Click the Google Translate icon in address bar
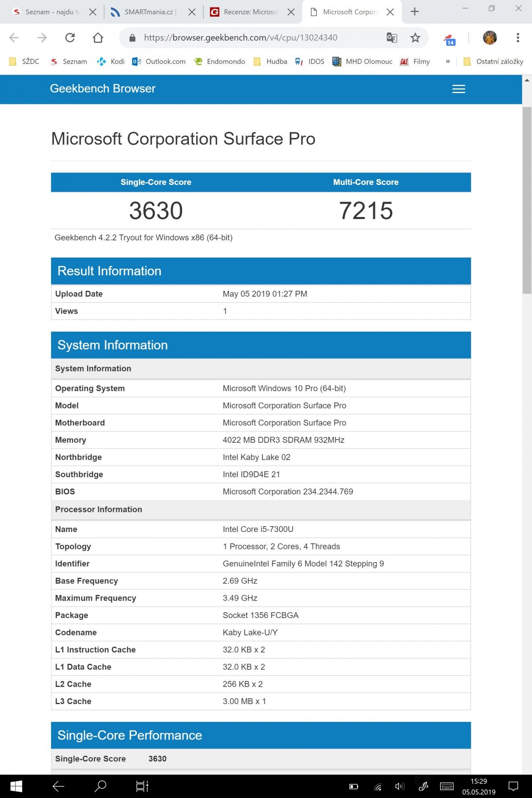Image resolution: width=532 pixels, height=798 pixels. (392, 38)
